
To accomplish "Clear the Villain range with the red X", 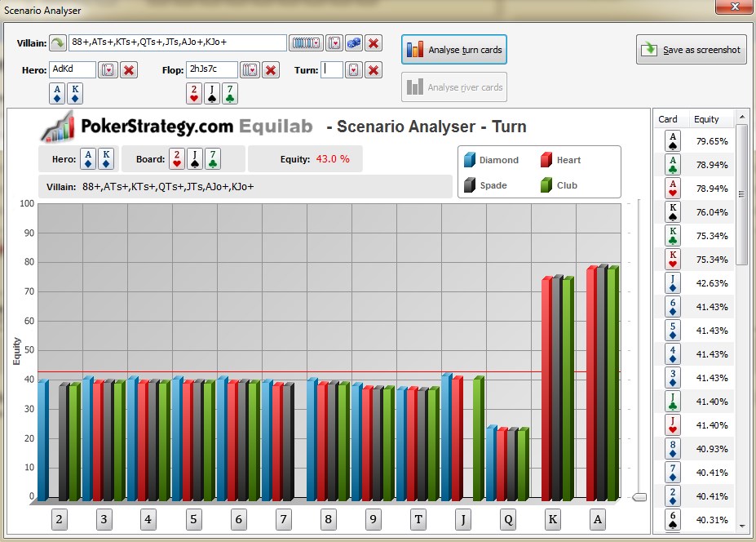I will tap(373, 42).
